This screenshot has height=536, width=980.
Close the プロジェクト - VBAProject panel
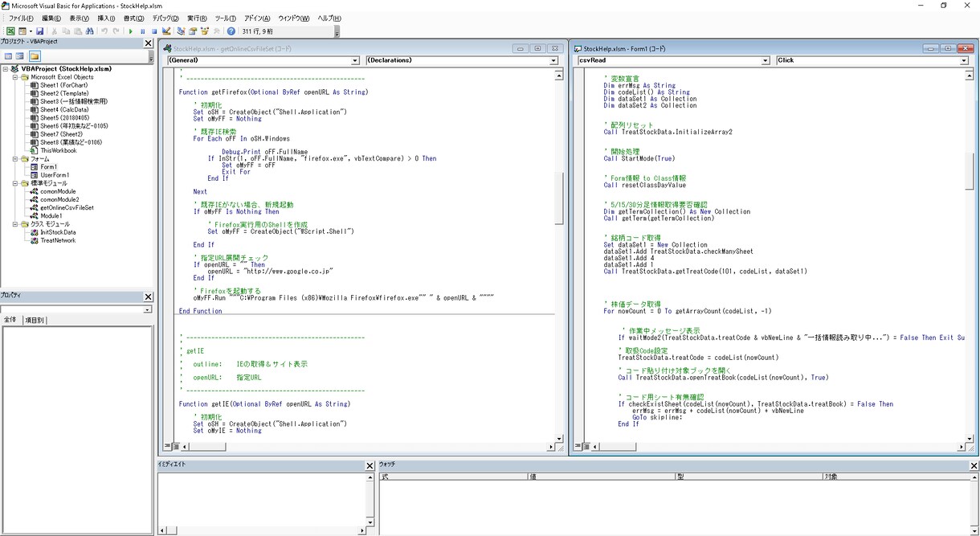pos(148,43)
